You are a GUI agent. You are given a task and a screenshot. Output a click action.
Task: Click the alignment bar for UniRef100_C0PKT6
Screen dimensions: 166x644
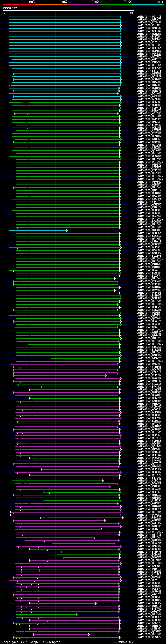point(86,108)
